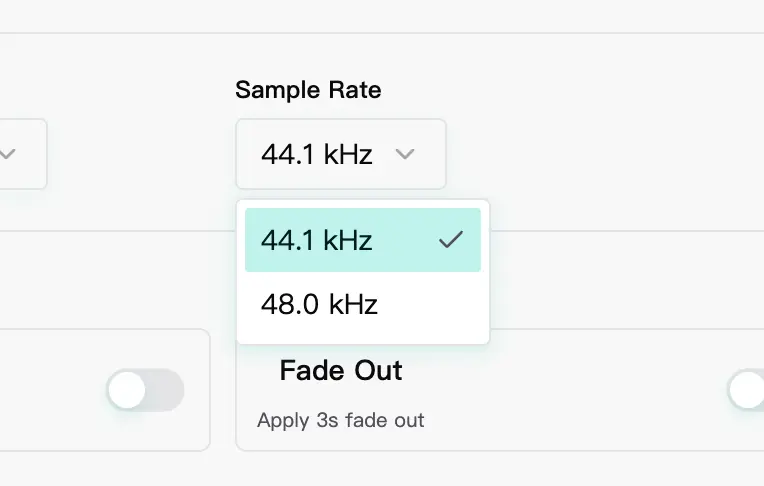Viewport: 764px width, 486px height.
Task: Toggle the Fade Out switch
Action: (x=746, y=390)
